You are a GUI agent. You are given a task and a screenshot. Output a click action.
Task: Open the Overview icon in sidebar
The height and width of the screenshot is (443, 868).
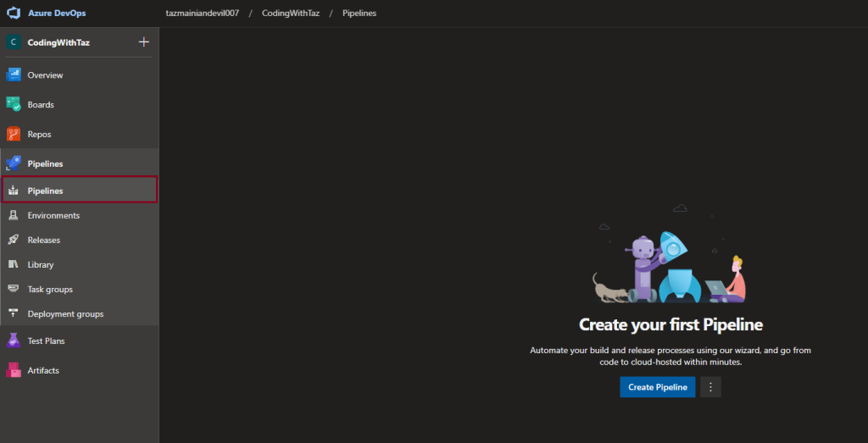pos(14,75)
